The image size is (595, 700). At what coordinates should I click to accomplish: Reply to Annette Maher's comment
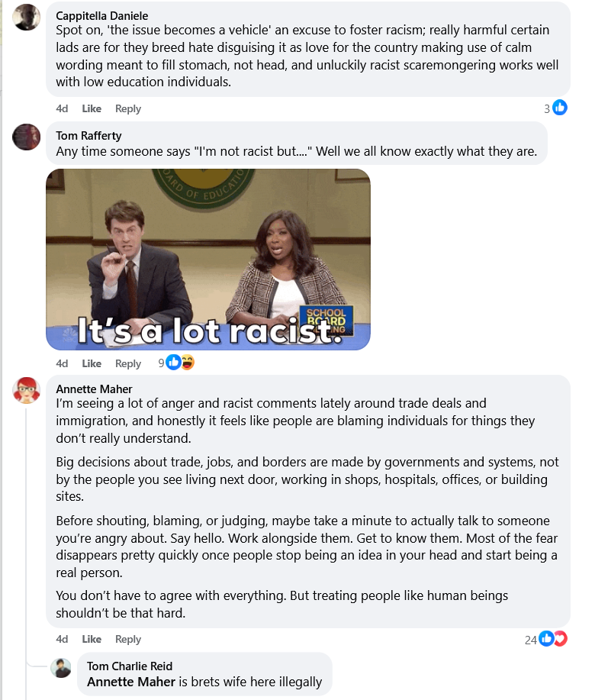point(128,639)
